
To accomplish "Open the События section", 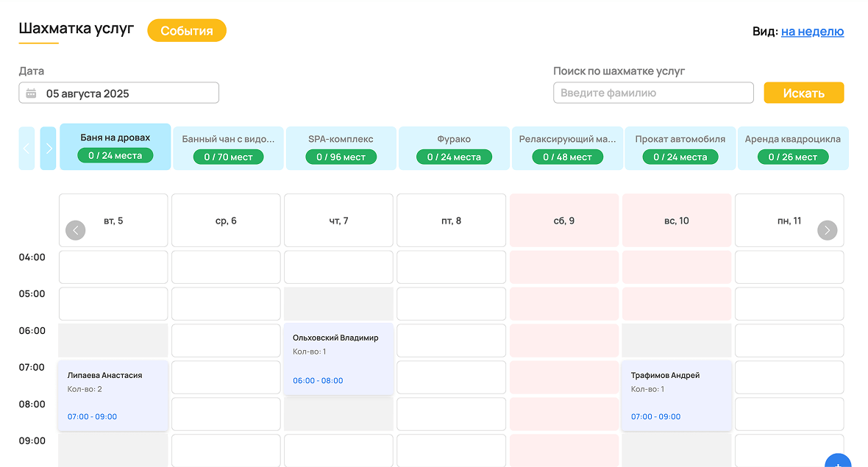I will (187, 31).
